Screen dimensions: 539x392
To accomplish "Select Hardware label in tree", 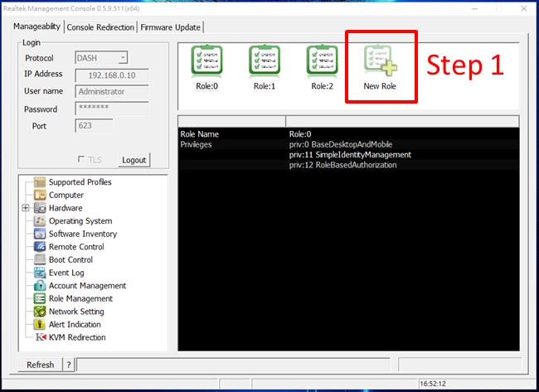I will pos(66,208).
